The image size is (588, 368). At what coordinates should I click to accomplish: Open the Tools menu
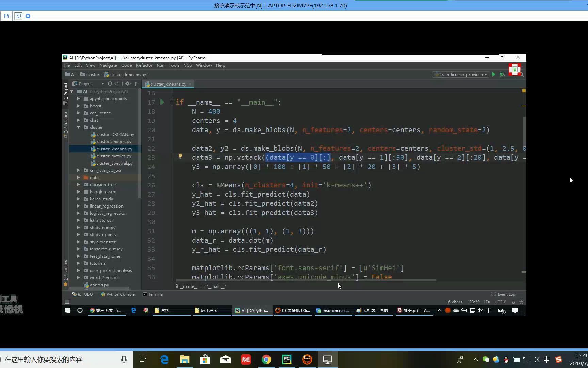pos(174,65)
